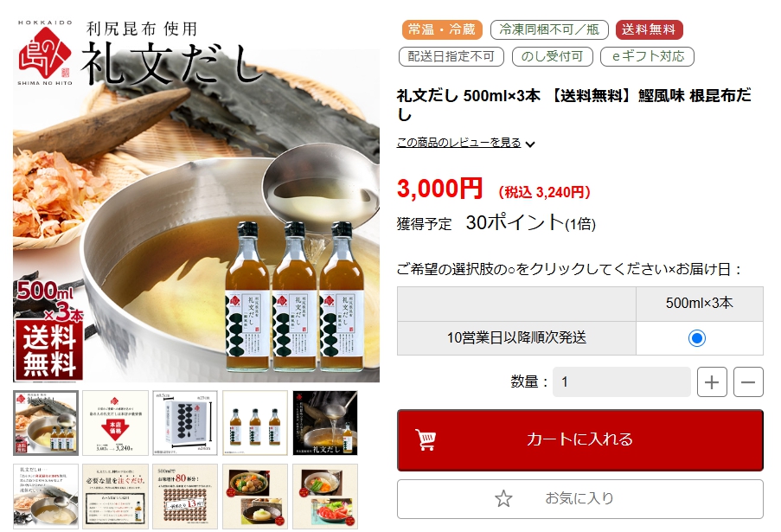This screenshot has width=781, height=532.
Task: Click the shopping cart icon
Action: [x=426, y=439]
